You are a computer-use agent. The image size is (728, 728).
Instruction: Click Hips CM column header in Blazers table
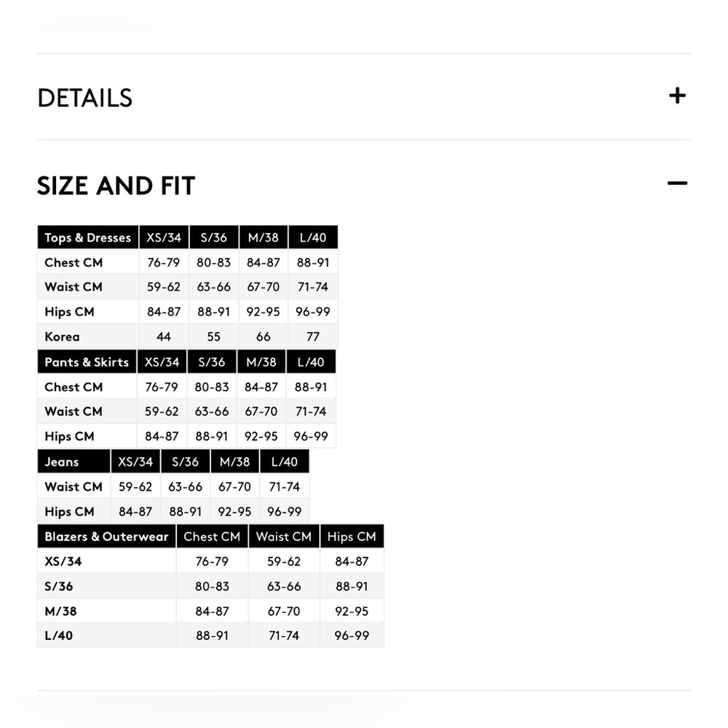tap(352, 537)
